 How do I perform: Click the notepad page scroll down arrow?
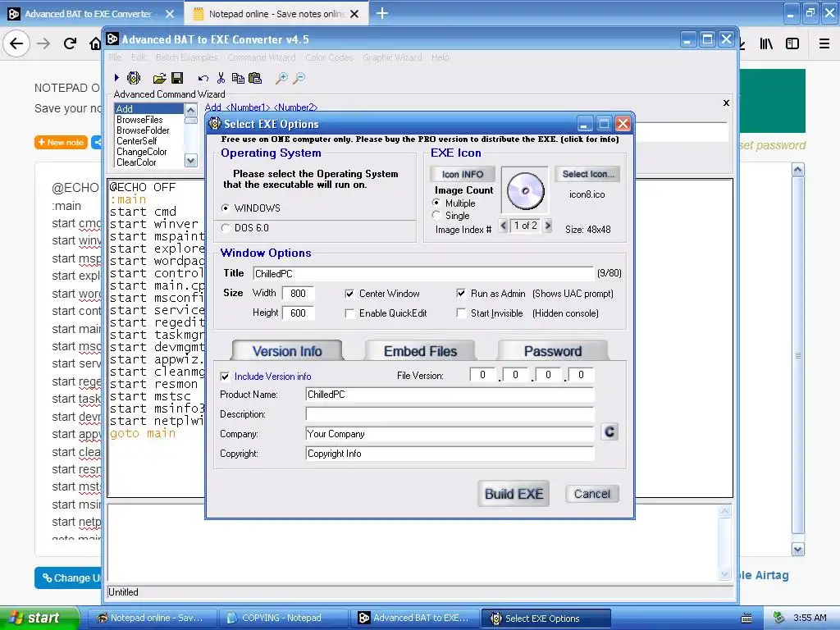point(797,550)
